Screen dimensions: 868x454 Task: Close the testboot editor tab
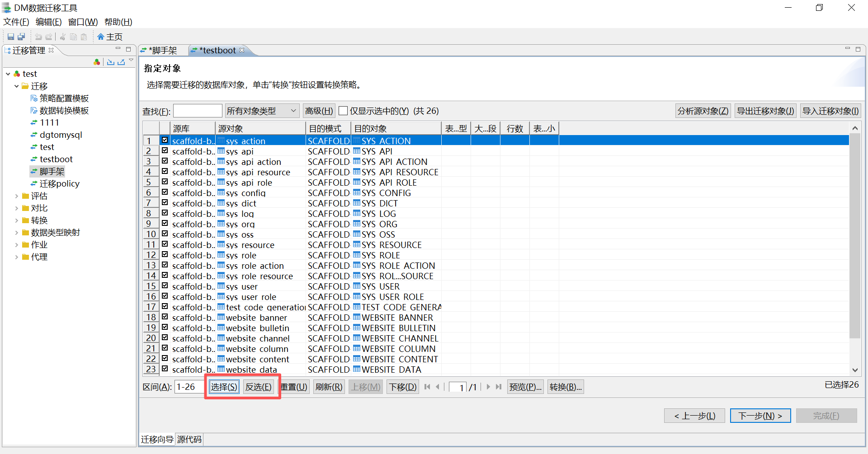242,50
